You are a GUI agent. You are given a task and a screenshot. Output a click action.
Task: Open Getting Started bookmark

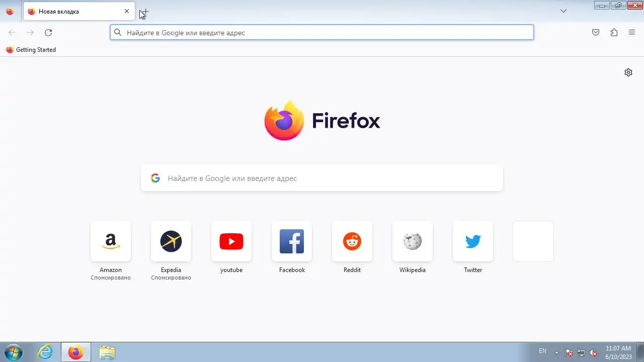click(31, 50)
